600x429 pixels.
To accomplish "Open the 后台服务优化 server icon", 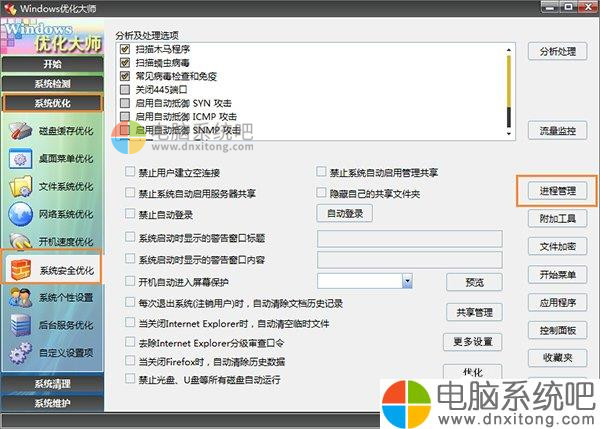I will (x=20, y=325).
